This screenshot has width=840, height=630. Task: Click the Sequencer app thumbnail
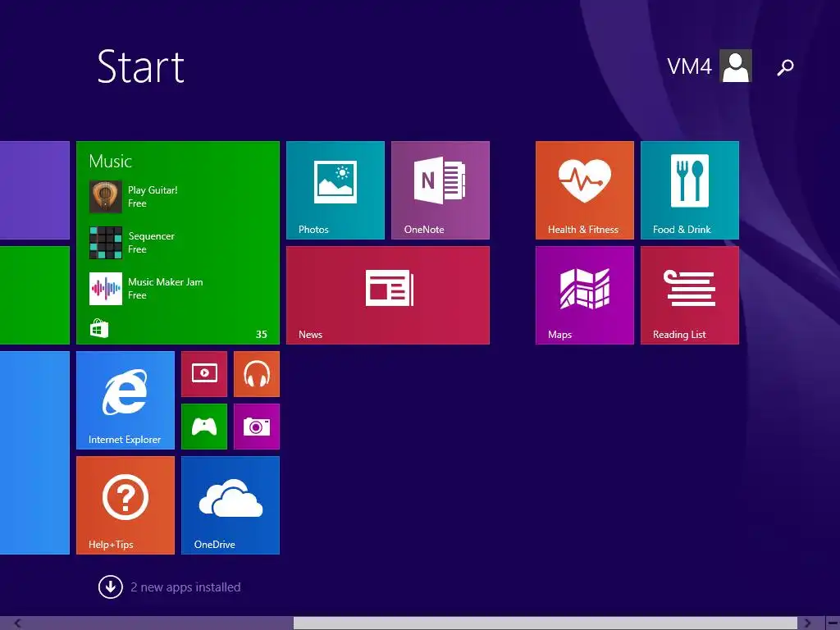click(106, 243)
